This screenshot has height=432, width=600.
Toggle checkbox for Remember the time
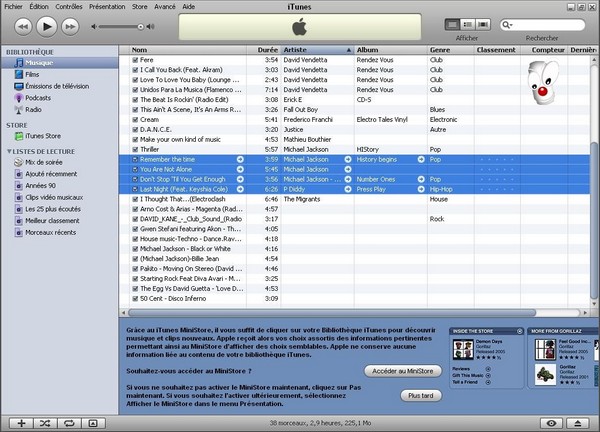(x=135, y=160)
